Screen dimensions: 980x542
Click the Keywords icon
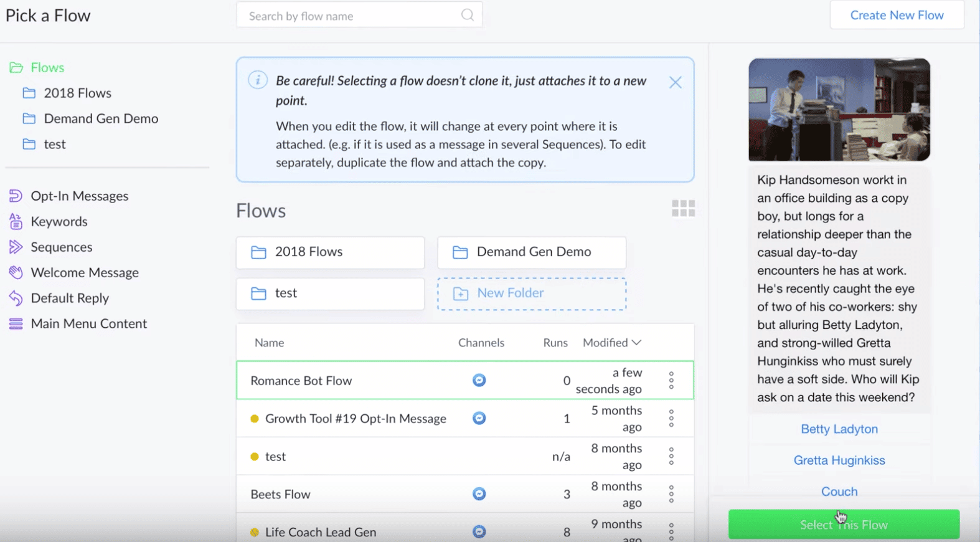click(x=16, y=221)
